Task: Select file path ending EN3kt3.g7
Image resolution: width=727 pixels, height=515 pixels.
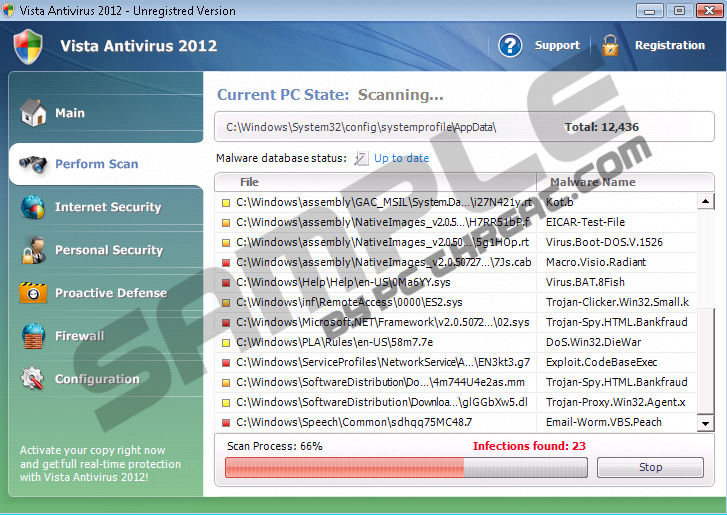Action: pos(383,362)
